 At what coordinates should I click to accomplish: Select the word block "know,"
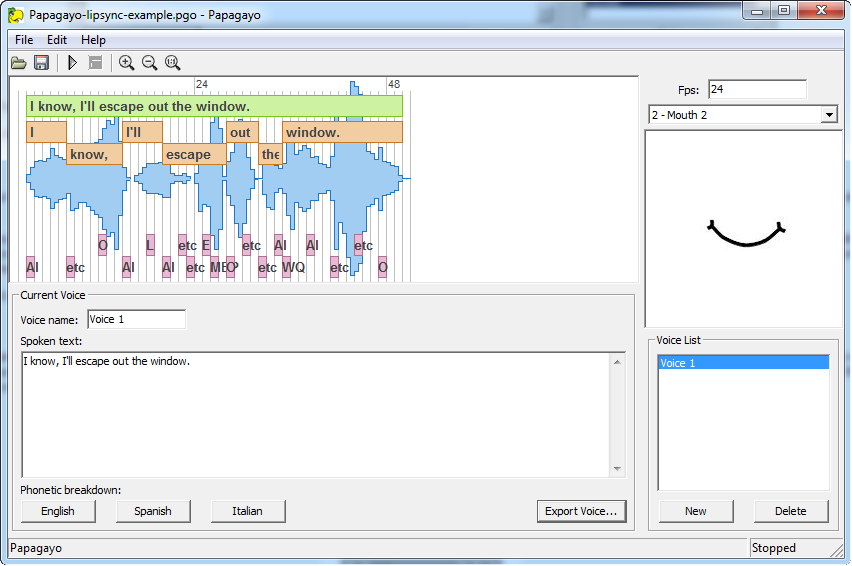click(x=95, y=154)
